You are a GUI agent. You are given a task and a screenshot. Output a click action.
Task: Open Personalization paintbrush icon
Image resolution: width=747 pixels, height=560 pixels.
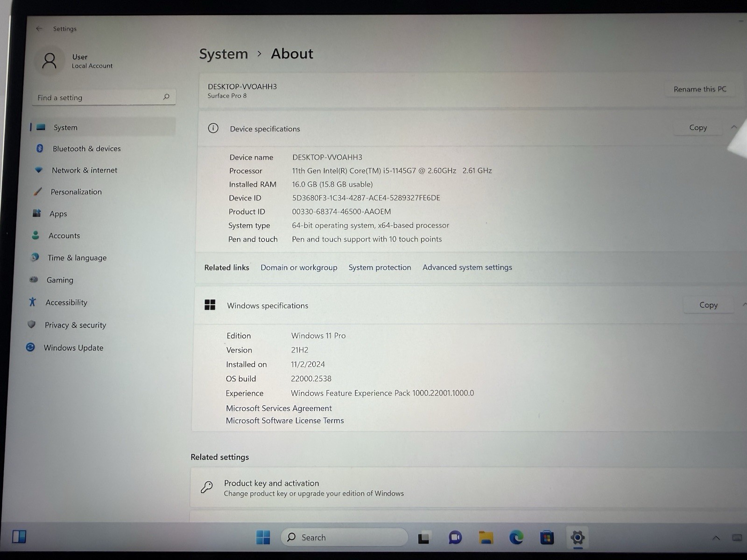pyautogui.click(x=38, y=192)
